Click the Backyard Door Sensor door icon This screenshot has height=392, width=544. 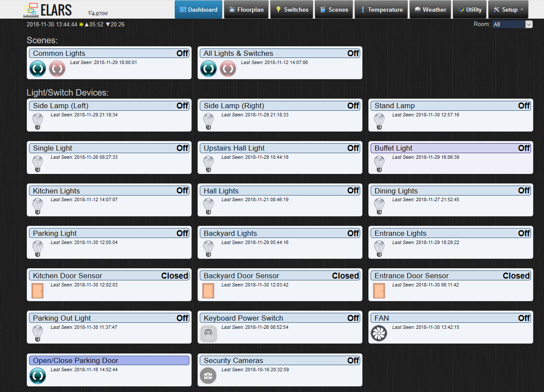(x=208, y=291)
